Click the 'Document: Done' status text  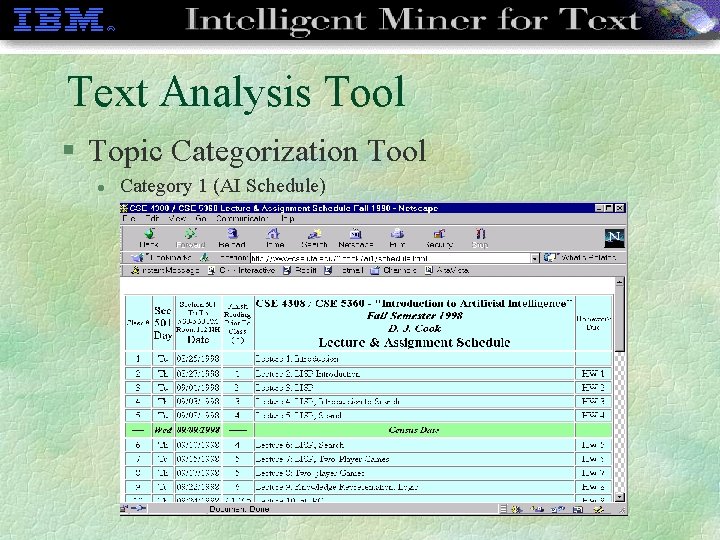239,509
